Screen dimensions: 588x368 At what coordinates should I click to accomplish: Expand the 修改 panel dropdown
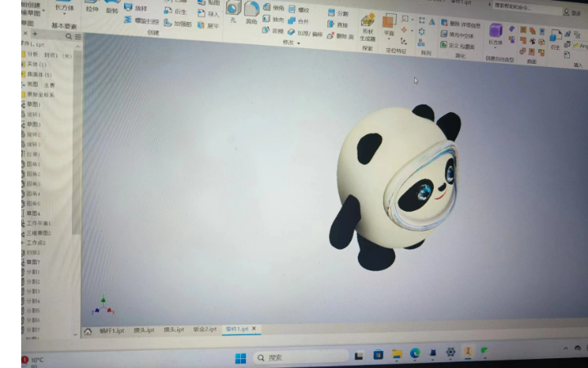tap(299, 43)
